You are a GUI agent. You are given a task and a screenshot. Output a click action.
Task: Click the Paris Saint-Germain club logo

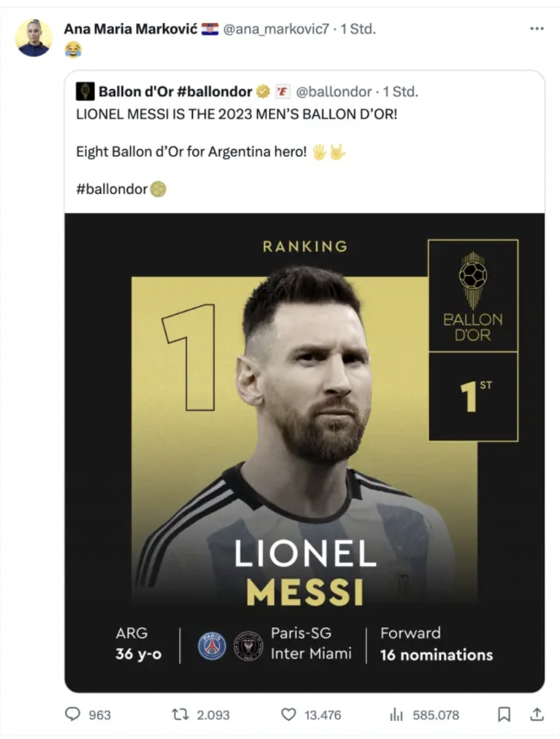211,645
